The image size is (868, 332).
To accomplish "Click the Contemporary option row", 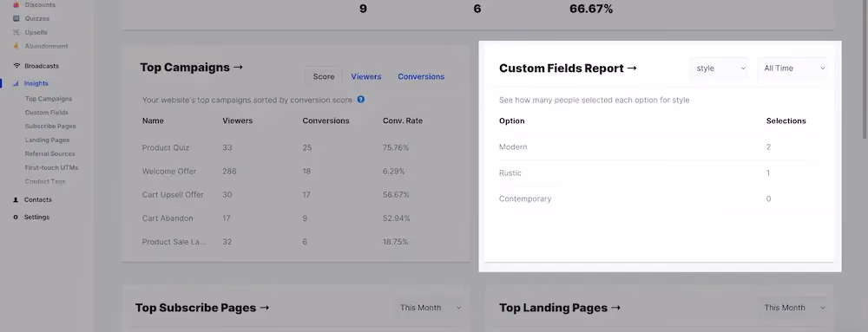I will click(x=654, y=199).
